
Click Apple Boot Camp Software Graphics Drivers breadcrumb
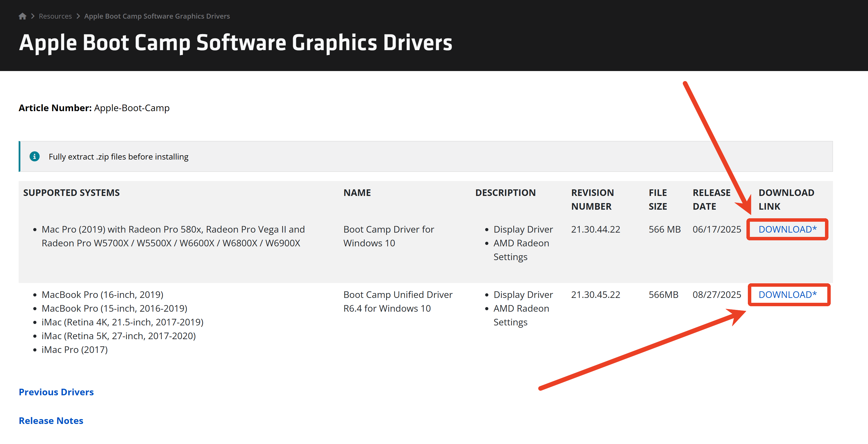coord(157,16)
